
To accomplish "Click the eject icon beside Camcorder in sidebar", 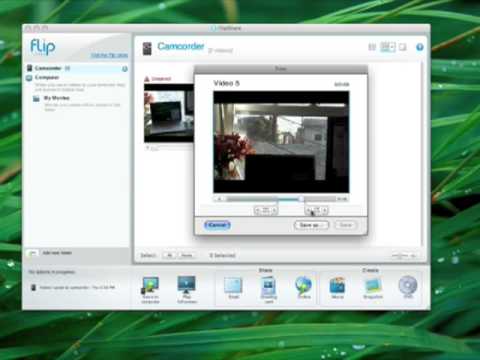I will [125, 69].
